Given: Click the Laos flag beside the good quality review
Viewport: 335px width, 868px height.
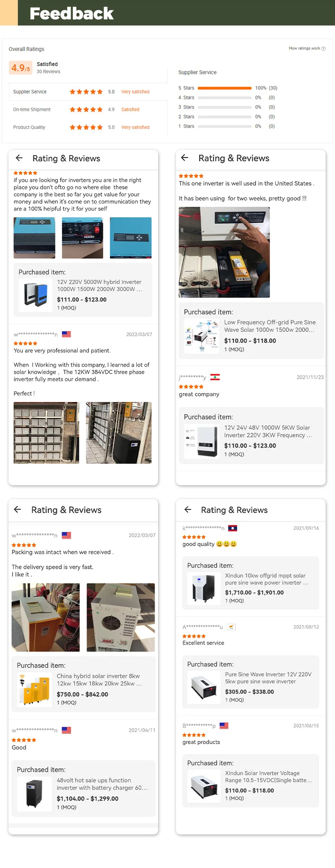Looking at the screenshot, I should pos(232,528).
